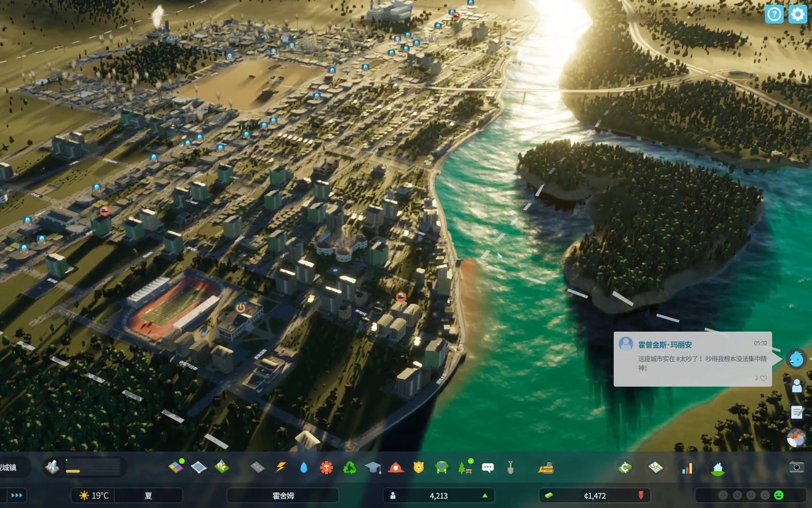Open the healthcare and deathcare menu
This screenshot has height=508, width=812.
point(327,467)
